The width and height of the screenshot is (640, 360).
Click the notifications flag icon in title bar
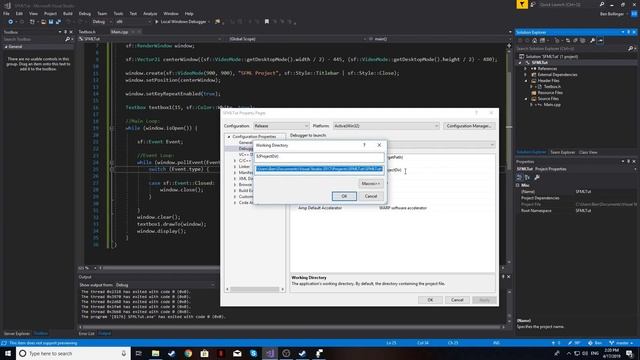[522, 4]
